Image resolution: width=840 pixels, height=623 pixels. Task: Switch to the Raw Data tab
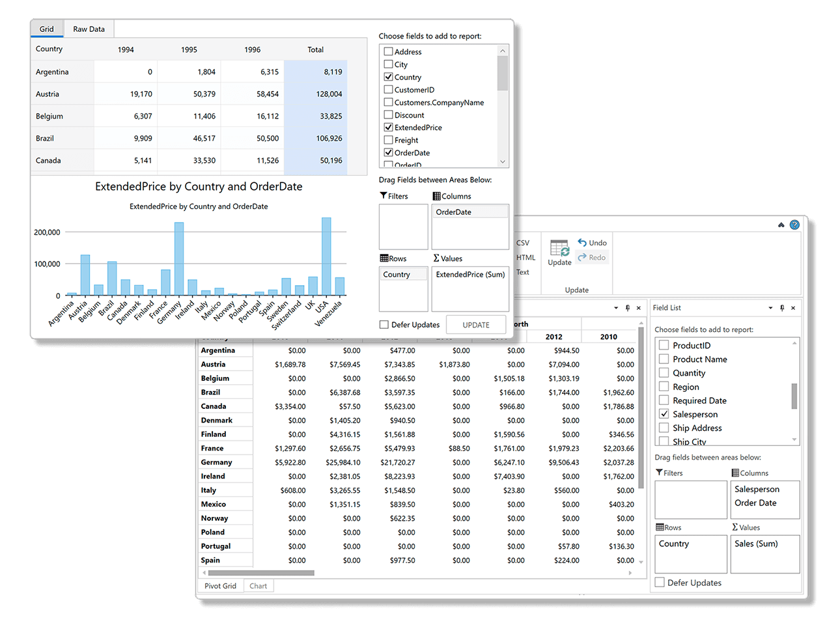coord(89,29)
